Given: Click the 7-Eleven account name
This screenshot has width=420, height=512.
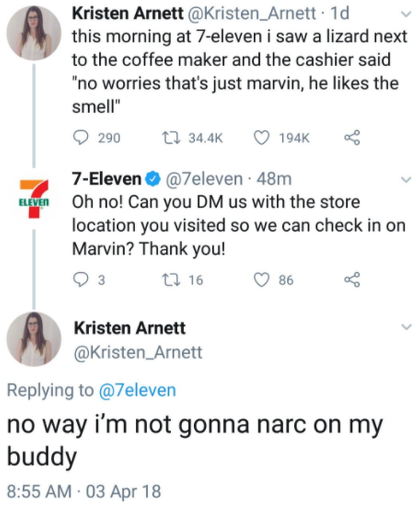Looking at the screenshot, I should (107, 179).
